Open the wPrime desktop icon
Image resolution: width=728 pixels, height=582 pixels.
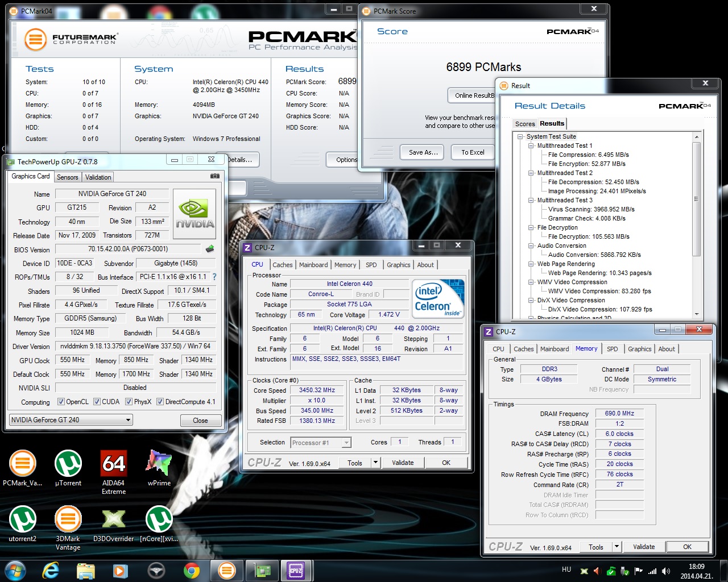click(159, 468)
